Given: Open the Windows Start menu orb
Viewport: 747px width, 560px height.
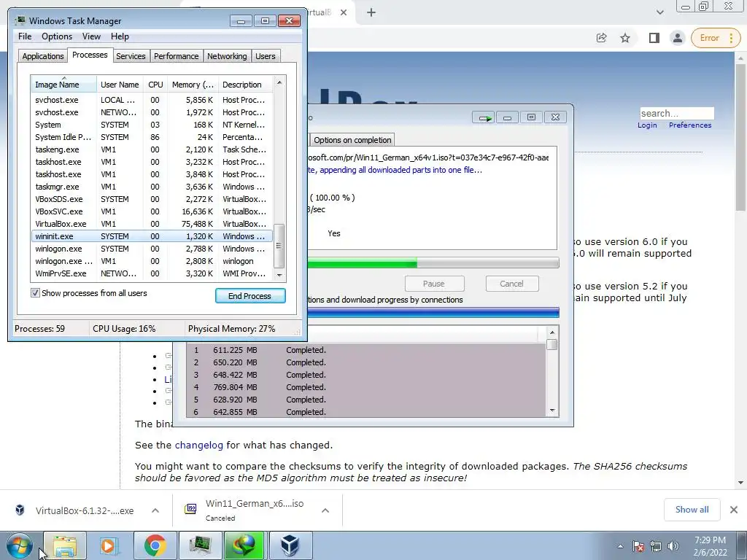Looking at the screenshot, I should click(x=19, y=545).
